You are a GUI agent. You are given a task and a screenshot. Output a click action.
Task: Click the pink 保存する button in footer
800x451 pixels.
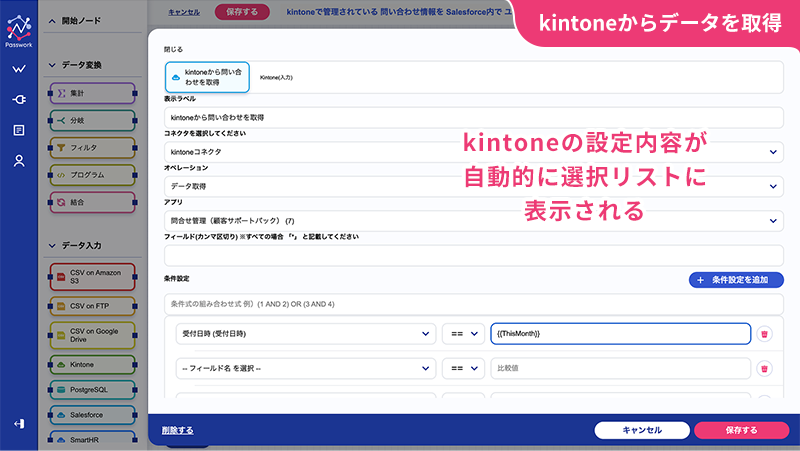[741, 430]
